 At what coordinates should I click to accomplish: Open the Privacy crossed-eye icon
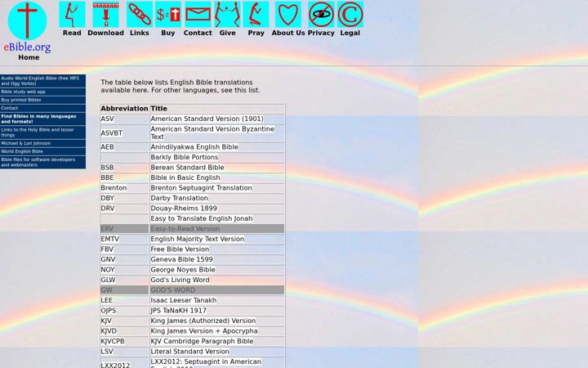321,14
